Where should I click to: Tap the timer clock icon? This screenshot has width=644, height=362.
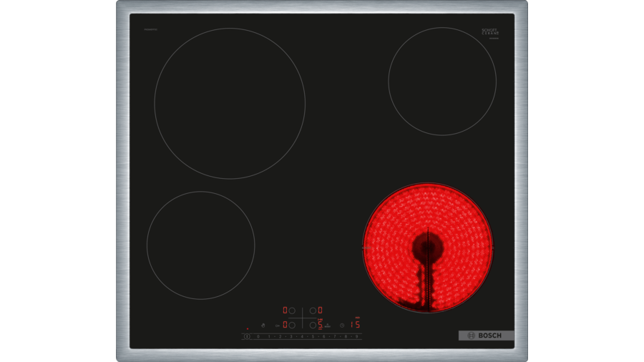tap(342, 326)
